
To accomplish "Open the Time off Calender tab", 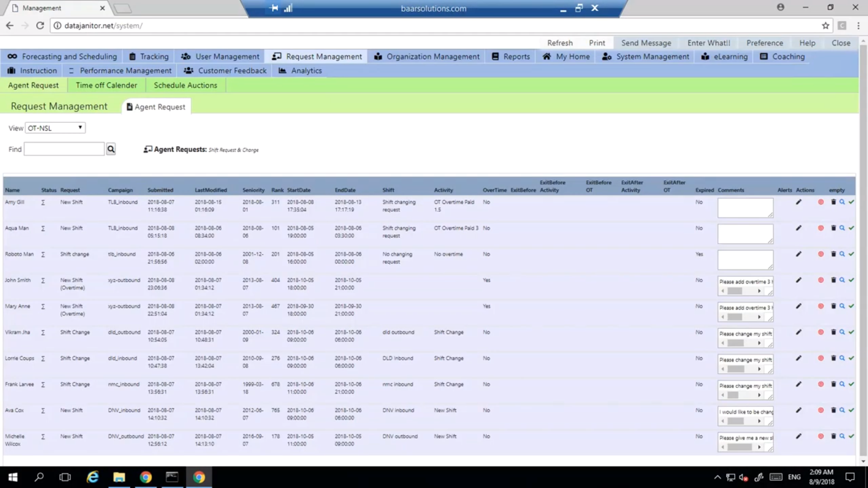I will coord(106,85).
